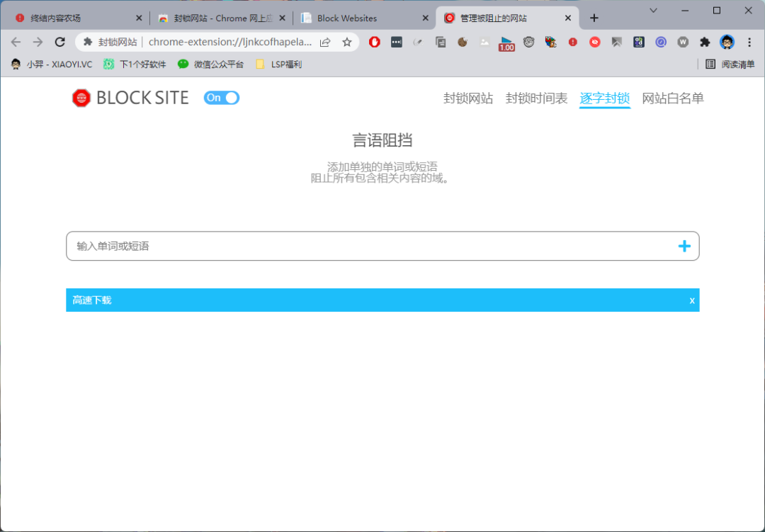Screen dimensions: 765x532
Task: Open the 阅读清单 reading list
Action: click(730, 64)
